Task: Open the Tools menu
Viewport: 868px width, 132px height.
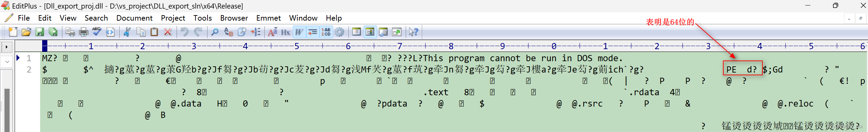Action: (x=203, y=18)
